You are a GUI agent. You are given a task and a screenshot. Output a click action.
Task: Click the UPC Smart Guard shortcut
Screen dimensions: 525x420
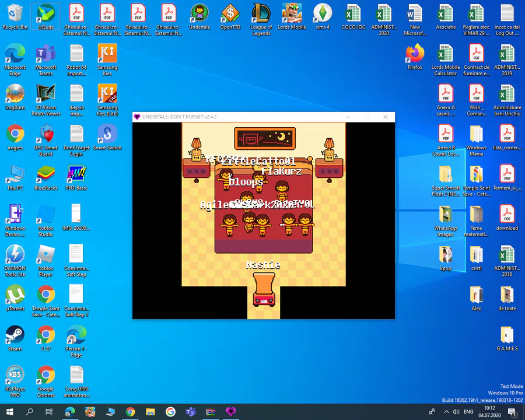pyautogui.click(x=45, y=140)
